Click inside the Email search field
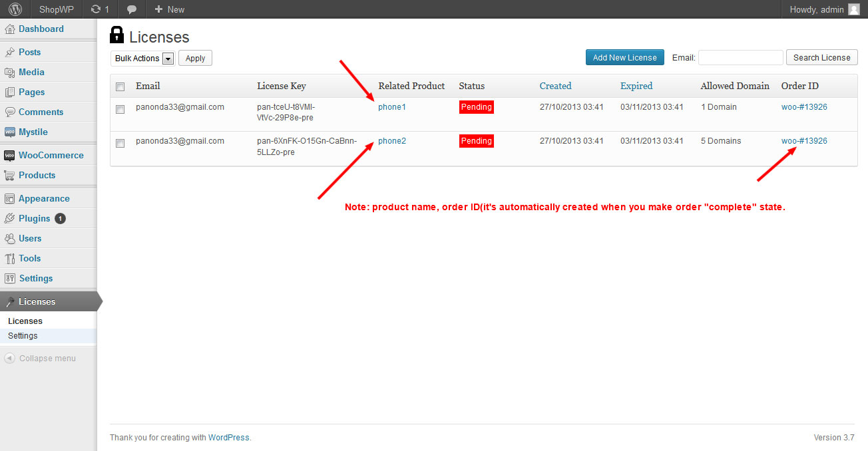868x451 pixels. coord(740,57)
